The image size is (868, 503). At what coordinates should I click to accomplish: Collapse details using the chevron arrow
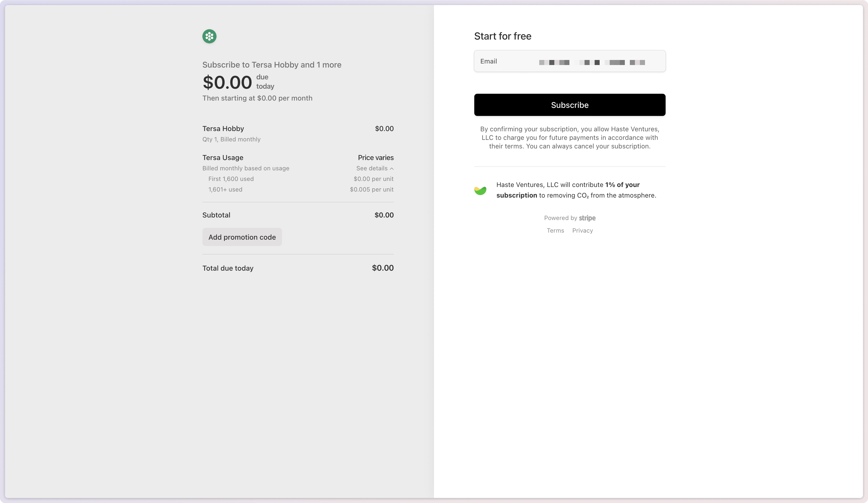[x=392, y=169]
